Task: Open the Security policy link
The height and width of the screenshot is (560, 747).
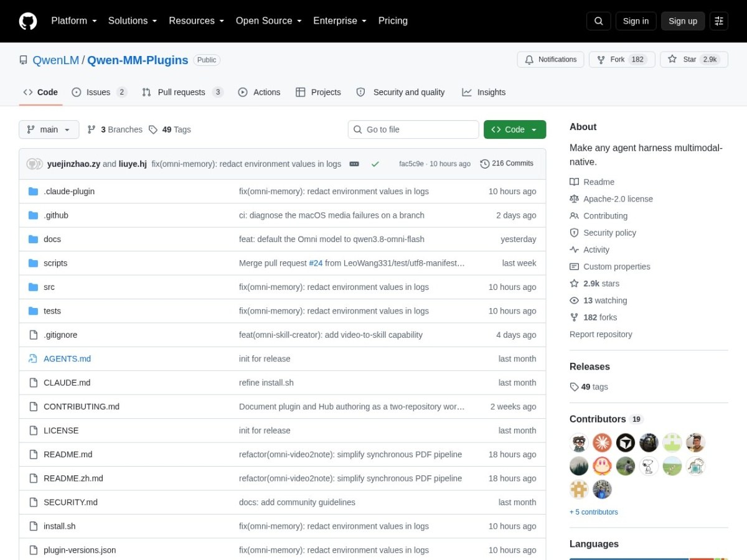Action: 603,233
